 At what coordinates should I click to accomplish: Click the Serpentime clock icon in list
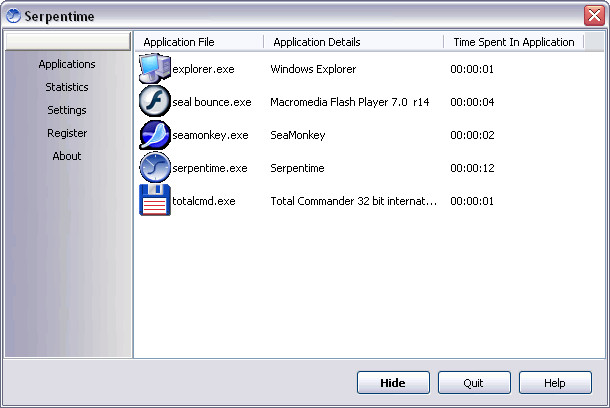[155, 168]
